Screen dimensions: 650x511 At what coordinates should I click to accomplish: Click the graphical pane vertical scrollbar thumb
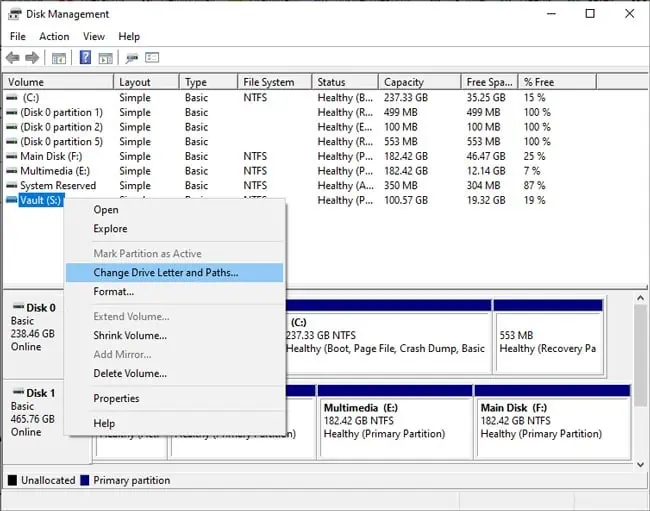(x=640, y=356)
